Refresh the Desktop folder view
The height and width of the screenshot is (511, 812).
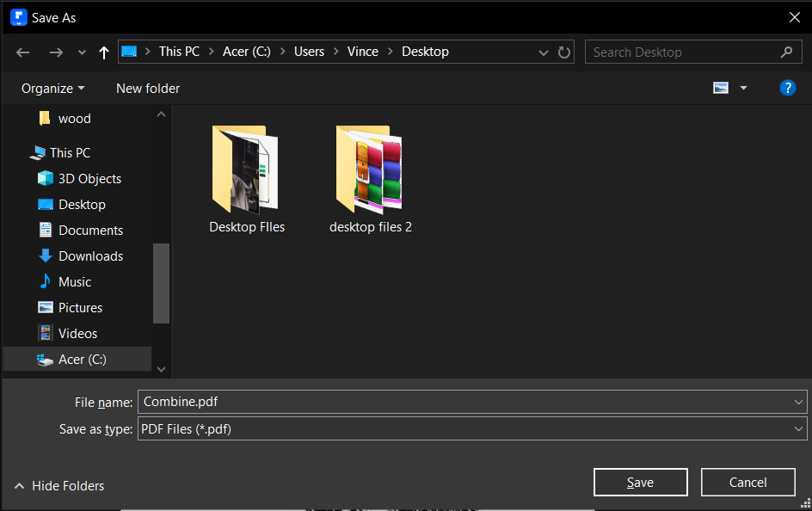(564, 52)
